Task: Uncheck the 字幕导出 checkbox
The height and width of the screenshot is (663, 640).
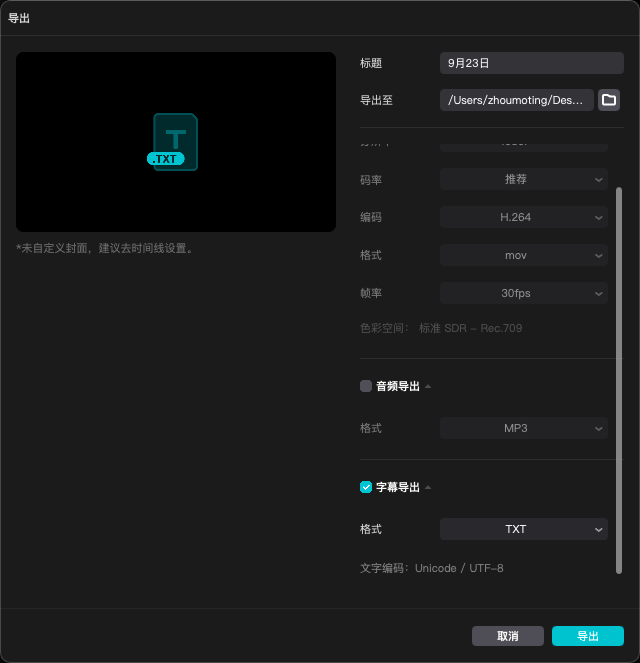Action: pyautogui.click(x=366, y=487)
